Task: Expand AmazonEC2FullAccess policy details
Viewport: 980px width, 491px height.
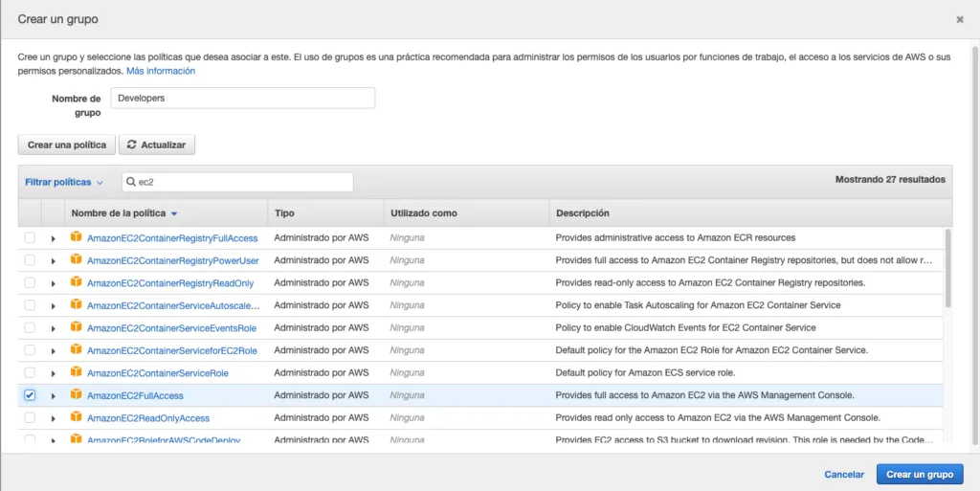Action: (54, 396)
